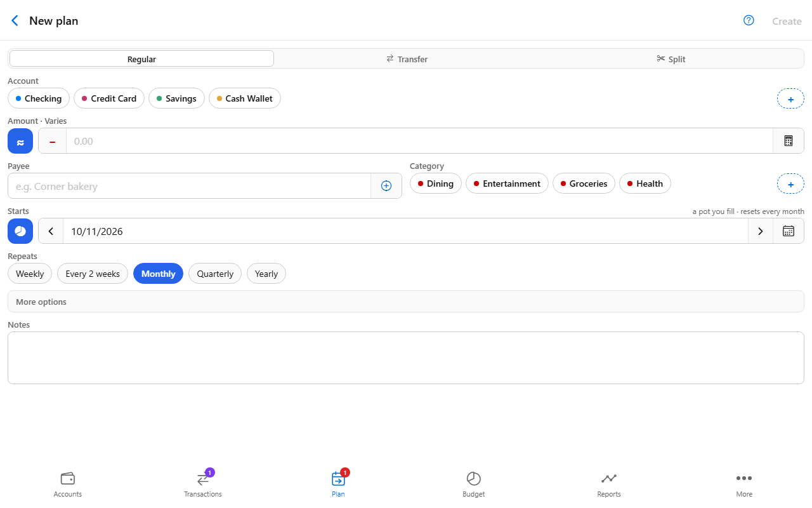The image size is (812, 508).
Task: Switch to the Transfer plan type tab
Action: coord(407,59)
